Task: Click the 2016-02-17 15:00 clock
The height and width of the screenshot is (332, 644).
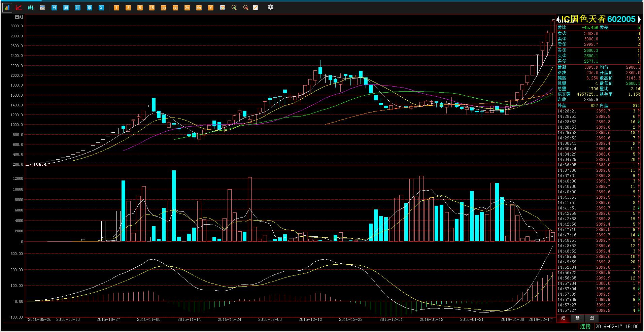Action: point(617,326)
